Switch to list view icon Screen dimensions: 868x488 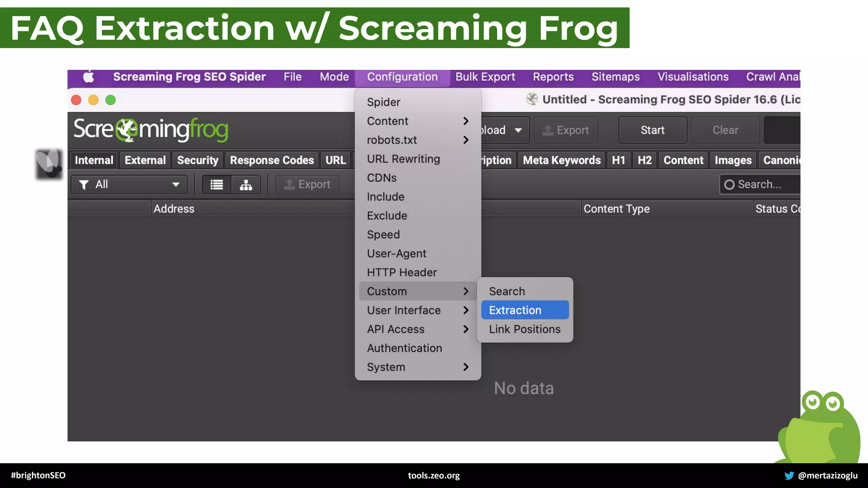click(217, 185)
